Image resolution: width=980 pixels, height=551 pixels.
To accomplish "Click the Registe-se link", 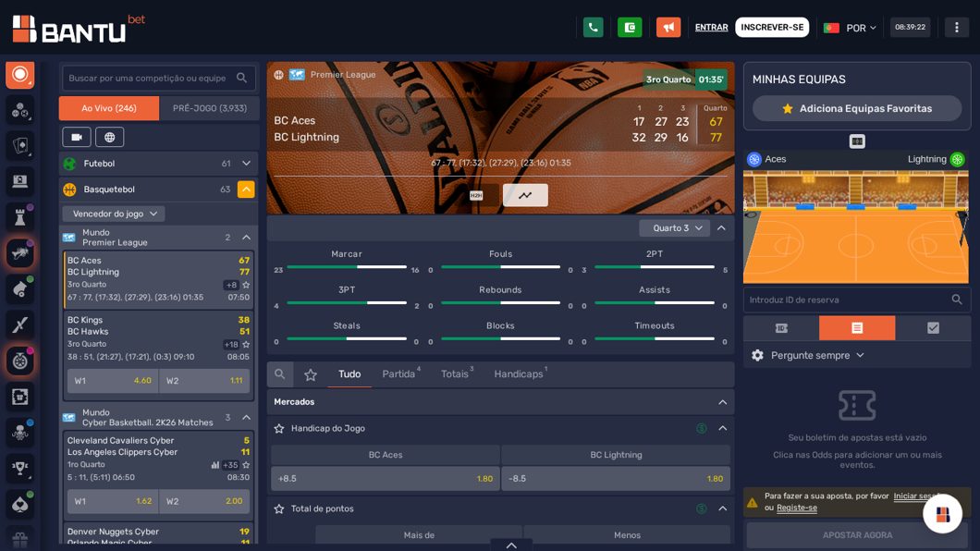I will 796,508.
